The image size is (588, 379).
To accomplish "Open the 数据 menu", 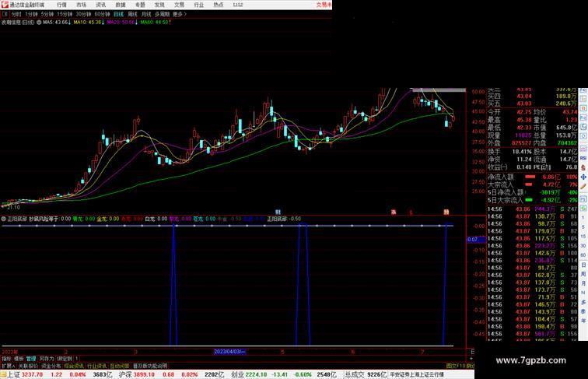I will click(121, 5).
